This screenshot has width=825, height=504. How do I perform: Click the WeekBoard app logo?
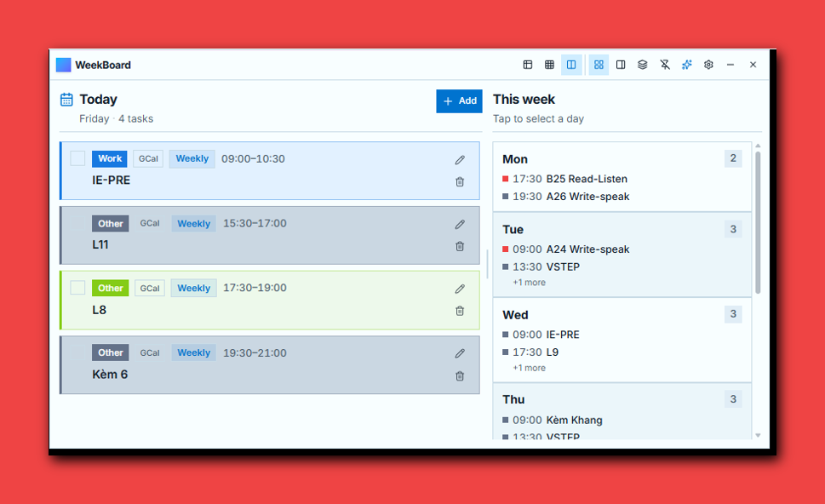pyautogui.click(x=64, y=65)
